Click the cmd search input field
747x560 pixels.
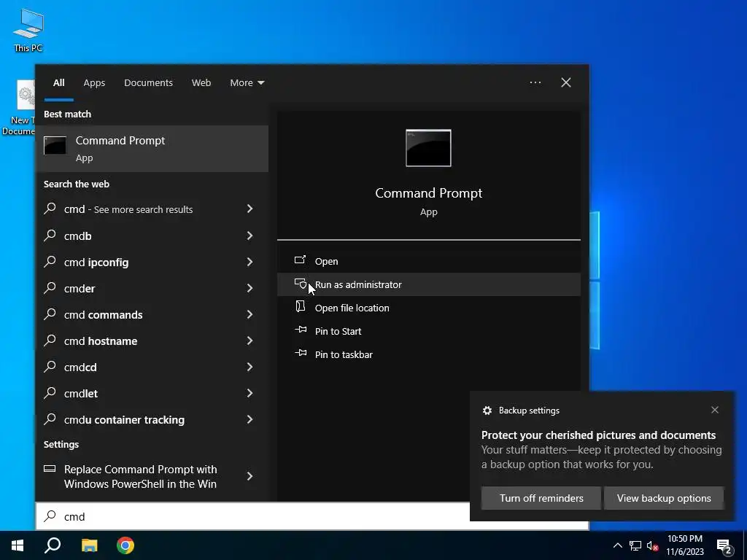(x=252, y=516)
